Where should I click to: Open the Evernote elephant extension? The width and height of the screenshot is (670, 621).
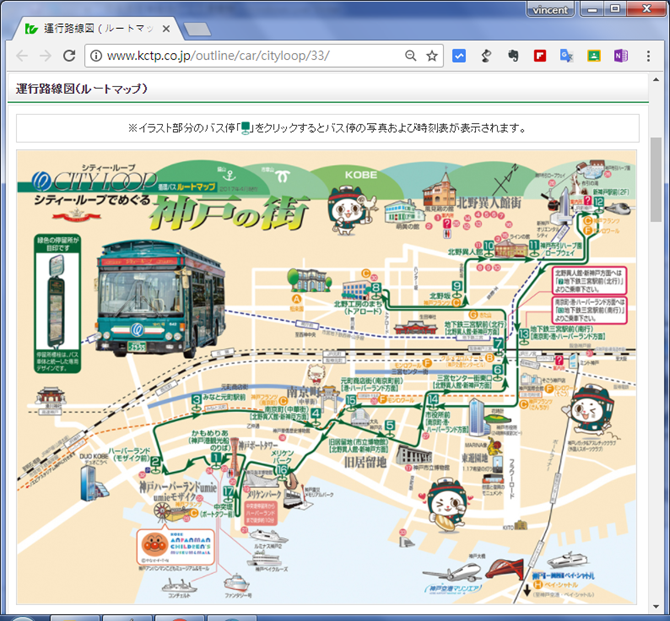click(513, 56)
